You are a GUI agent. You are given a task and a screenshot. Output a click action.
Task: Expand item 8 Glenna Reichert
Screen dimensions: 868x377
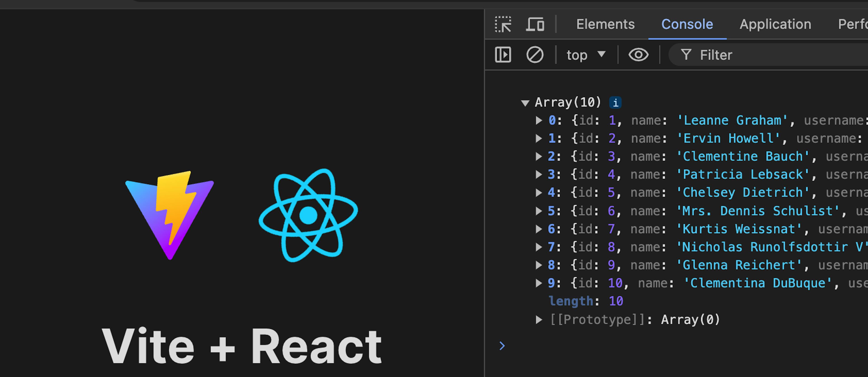tap(539, 265)
